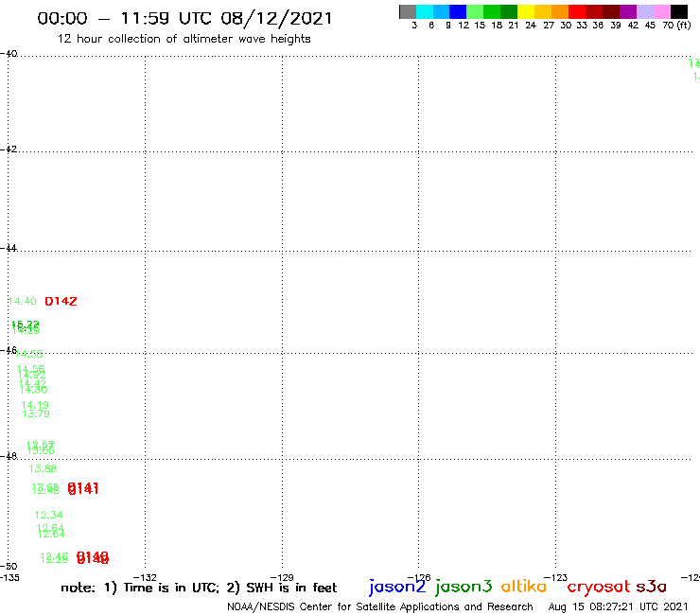Click the title date 08/12/2021
This screenshot has width=700, height=615.
(x=276, y=19)
